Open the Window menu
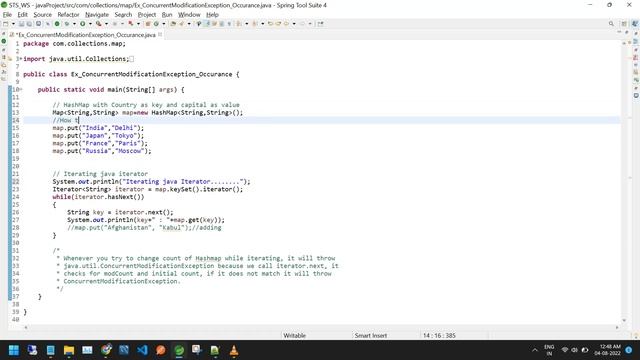The image size is (640, 360). [189, 14]
